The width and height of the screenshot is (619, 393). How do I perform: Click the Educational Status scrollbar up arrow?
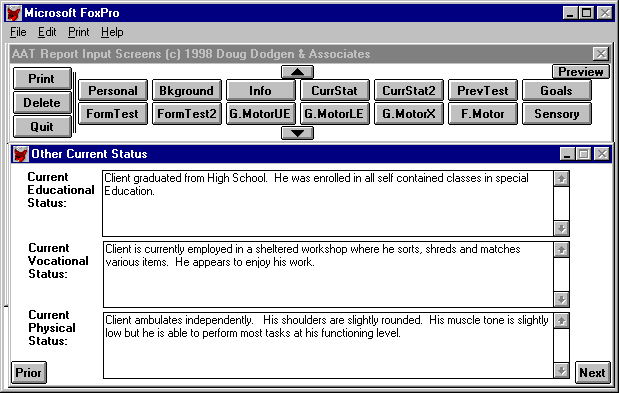click(561, 179)
